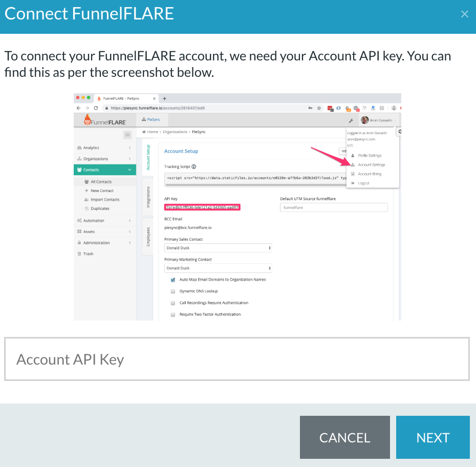Click the PieSync organization tab in header

point(151,120)
